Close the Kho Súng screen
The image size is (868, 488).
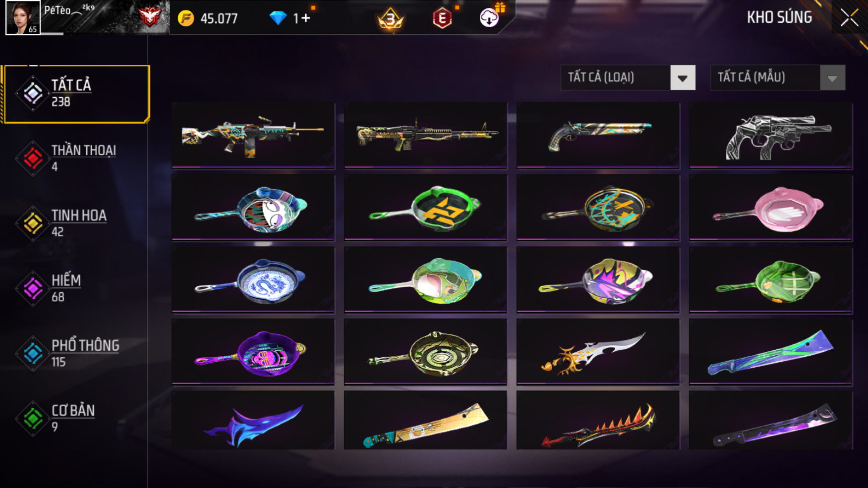coord(849,18)
